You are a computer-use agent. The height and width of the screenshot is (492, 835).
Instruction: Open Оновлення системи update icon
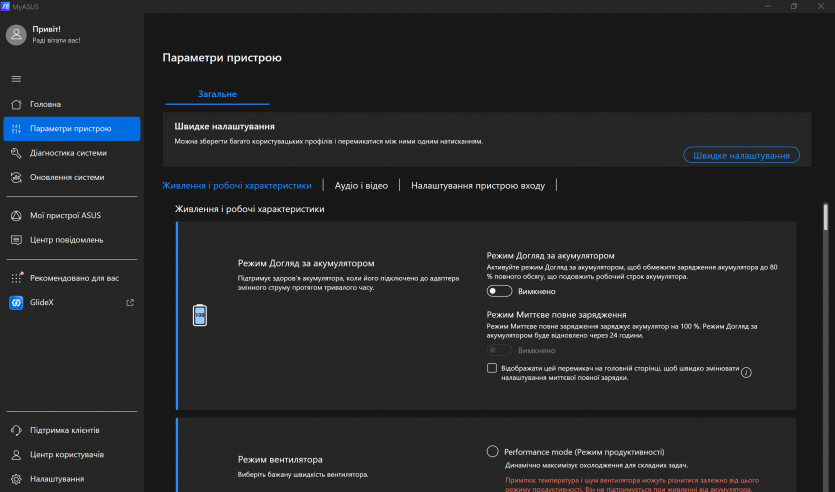[16, 177]
